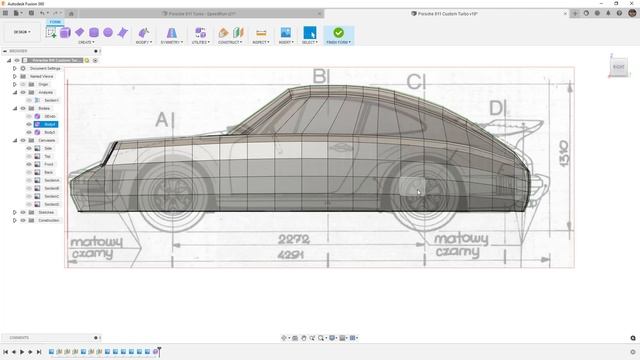Show the Back canvas with its eye icon
Image resolution: width=640 pixels, height=360 pixels.
pyautogui.click(x=29, y=172)
